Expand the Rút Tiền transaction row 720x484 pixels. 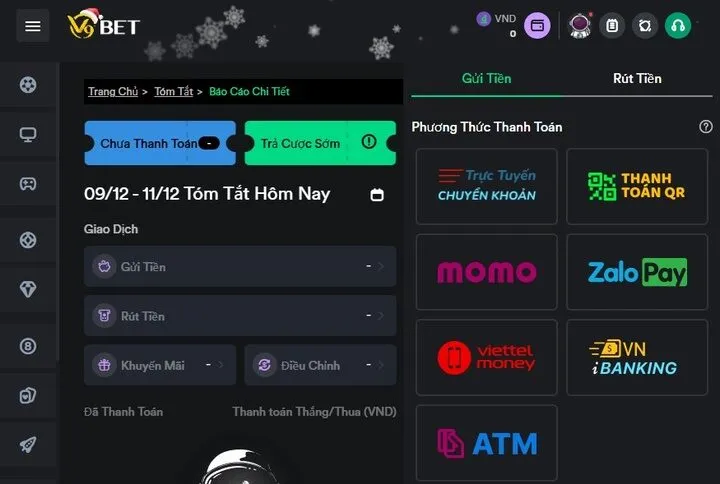(240, 315)
